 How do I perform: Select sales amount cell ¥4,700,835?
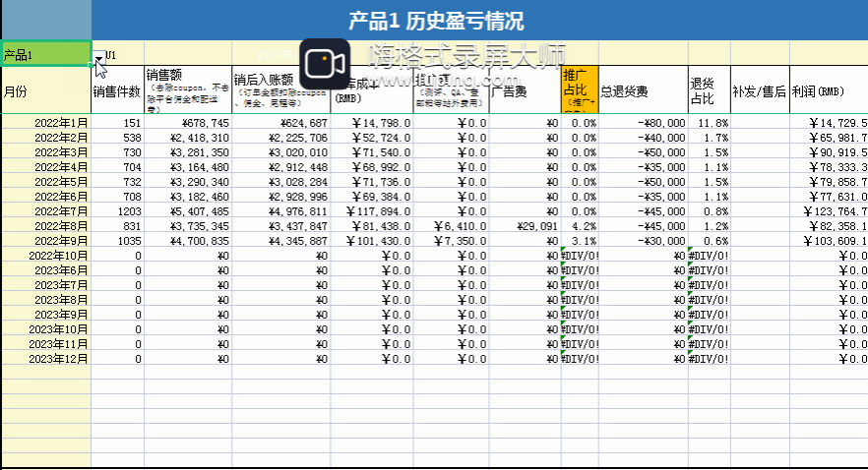pyautogui.click(x=188, y=241)
